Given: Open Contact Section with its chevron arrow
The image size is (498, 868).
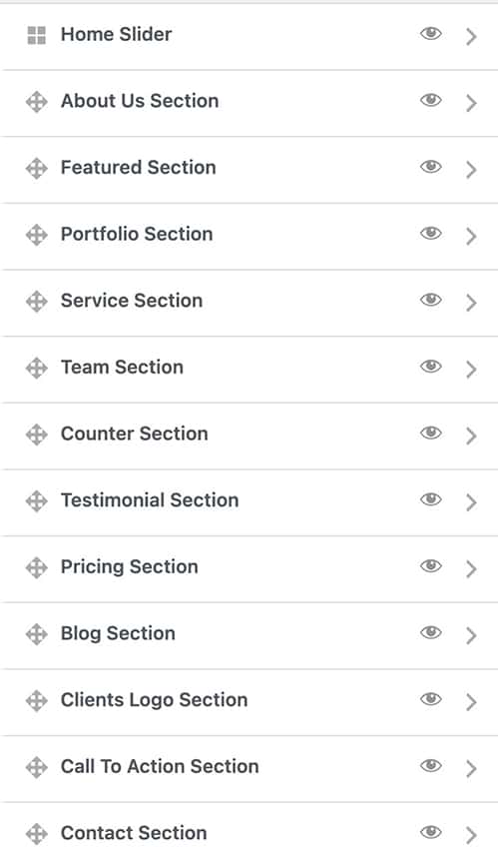Looking at the screenshot, I should pos(471,835).
